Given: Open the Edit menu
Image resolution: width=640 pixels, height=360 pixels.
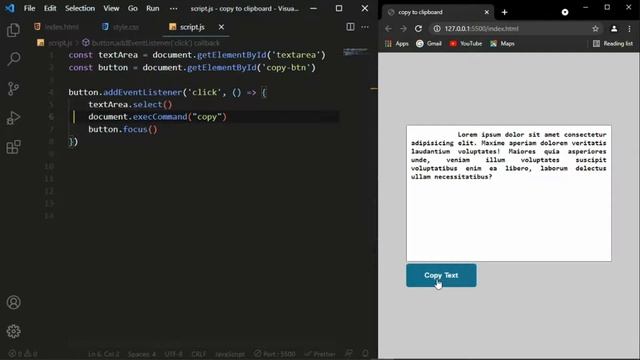Looking at the screenshot, I should tap(50, 8).
